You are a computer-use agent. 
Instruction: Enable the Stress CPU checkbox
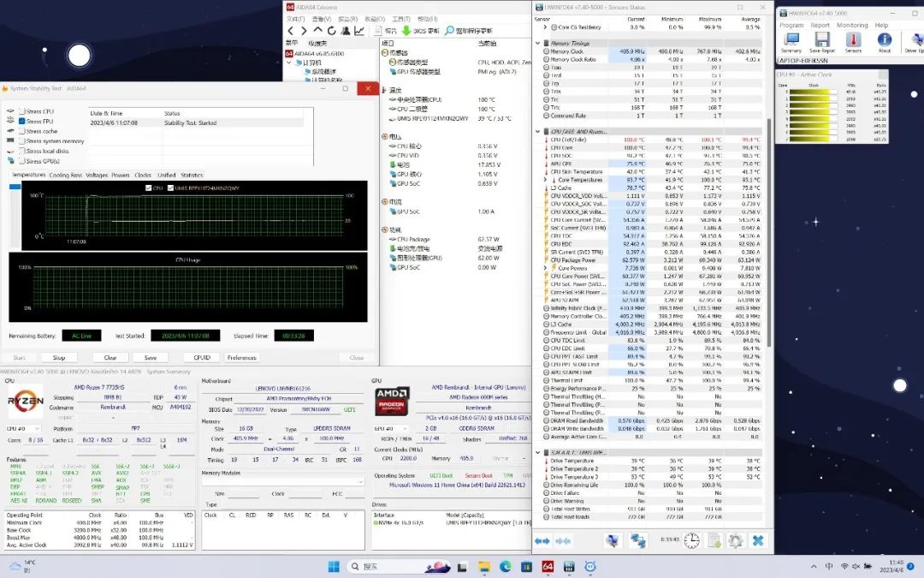point(21,110)
